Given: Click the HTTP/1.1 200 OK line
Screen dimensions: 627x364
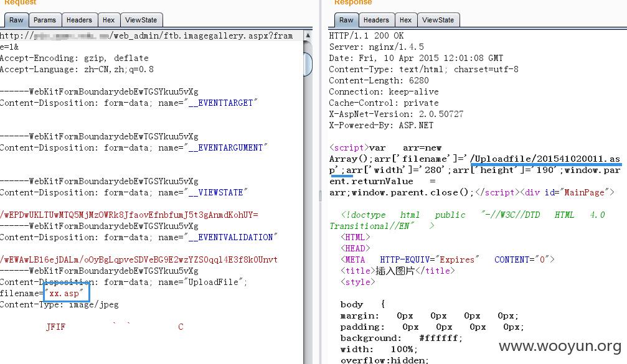Looking at the screenshot, I should 366,36.
